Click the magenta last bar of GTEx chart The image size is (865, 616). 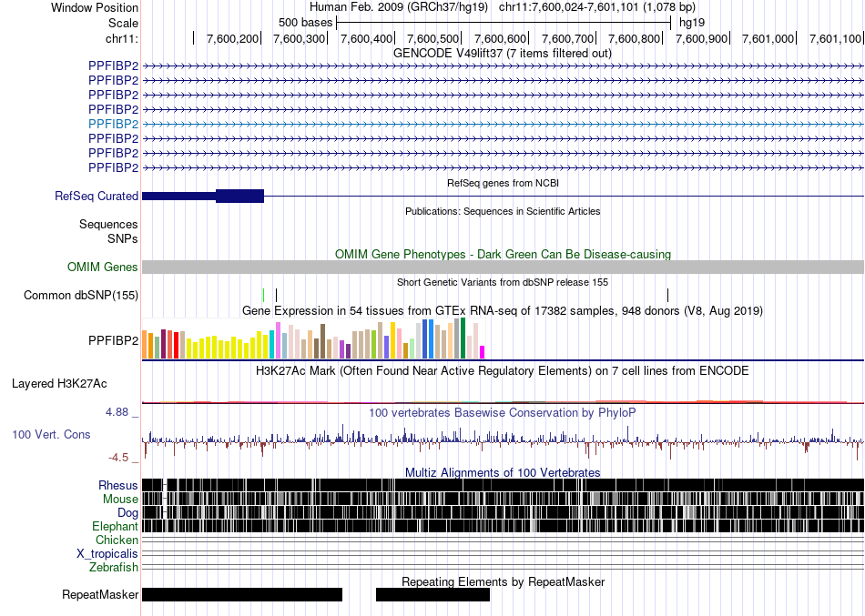(483, 352)
